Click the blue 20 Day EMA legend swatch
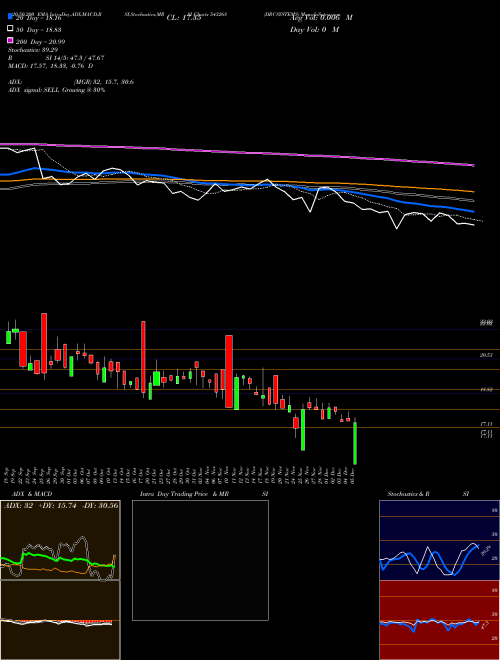This screenshot has height=660, width=500. point(10,17)
